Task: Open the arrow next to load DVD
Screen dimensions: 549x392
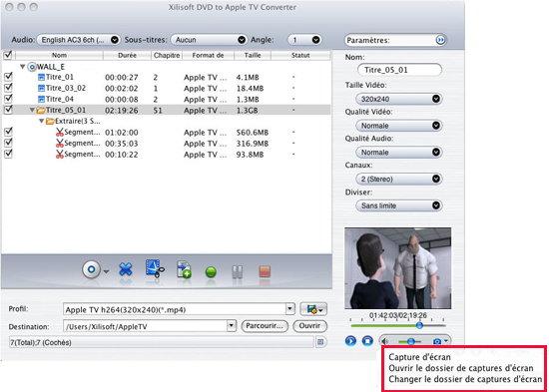Action: pyautogui.click(x=106, y=271)
